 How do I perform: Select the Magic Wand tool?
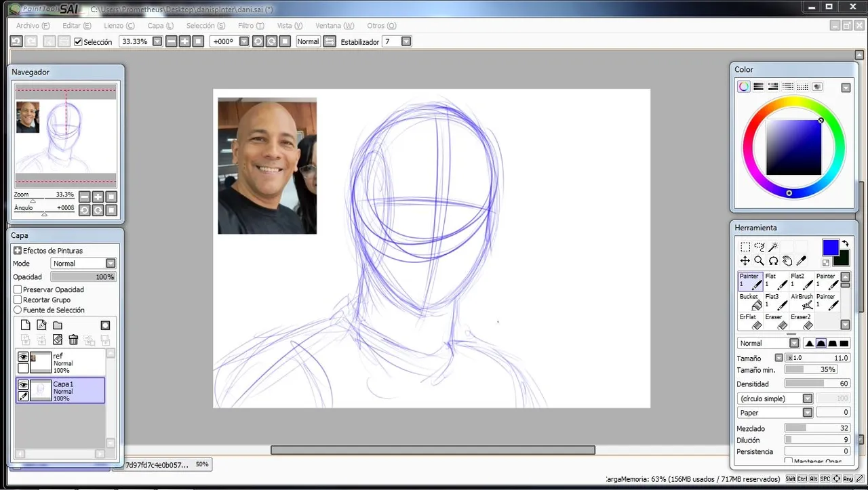773,247
